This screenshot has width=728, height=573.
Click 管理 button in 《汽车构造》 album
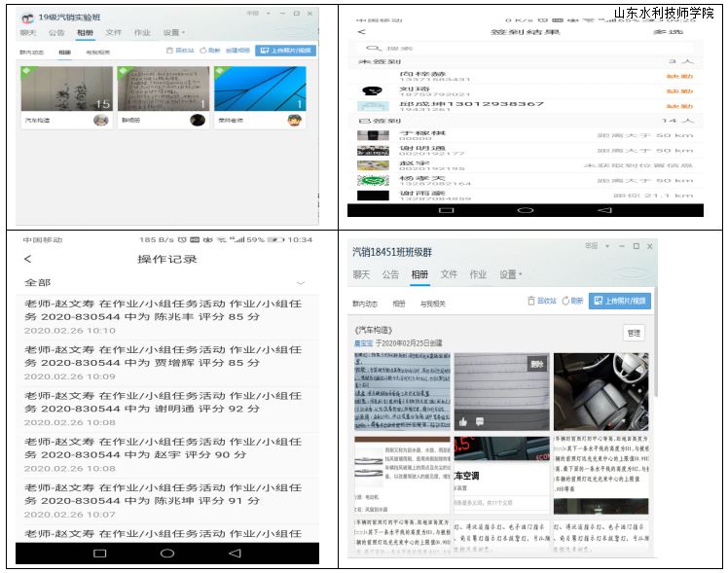(634, 333)
